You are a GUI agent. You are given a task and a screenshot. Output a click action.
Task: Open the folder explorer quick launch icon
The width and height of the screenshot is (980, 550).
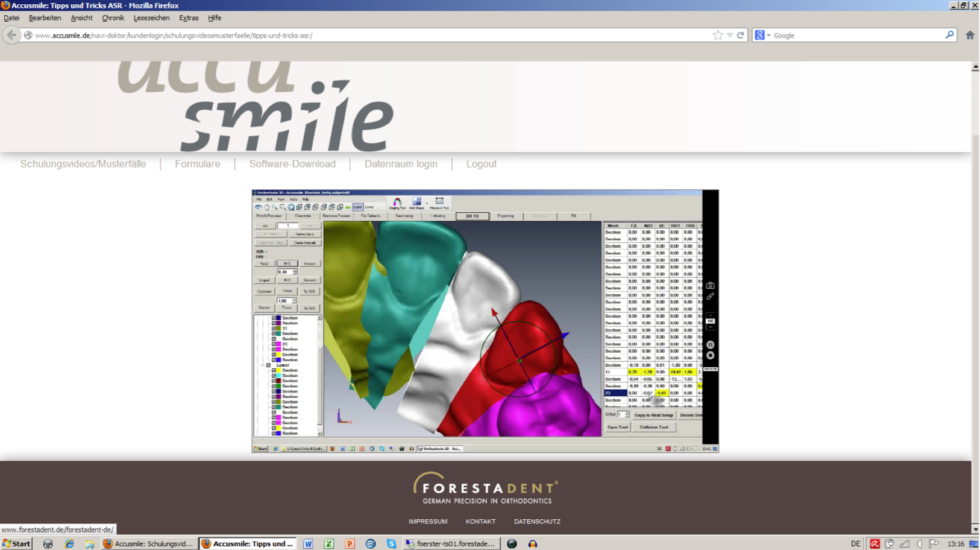89,544
